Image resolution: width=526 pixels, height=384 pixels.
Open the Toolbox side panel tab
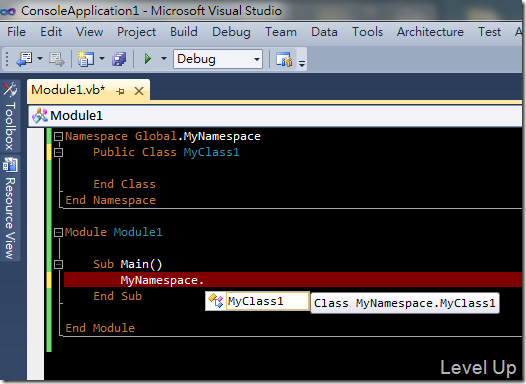point(10,116)
